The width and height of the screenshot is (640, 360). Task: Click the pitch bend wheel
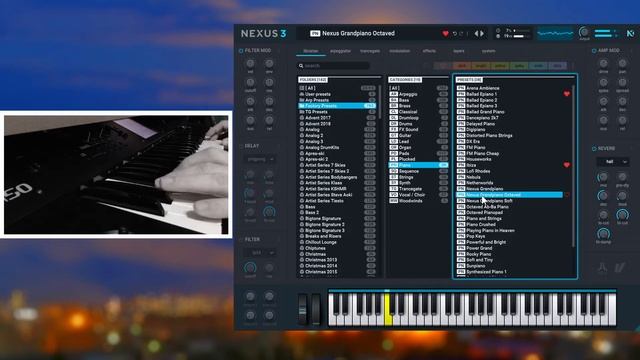tap(302, 309)
